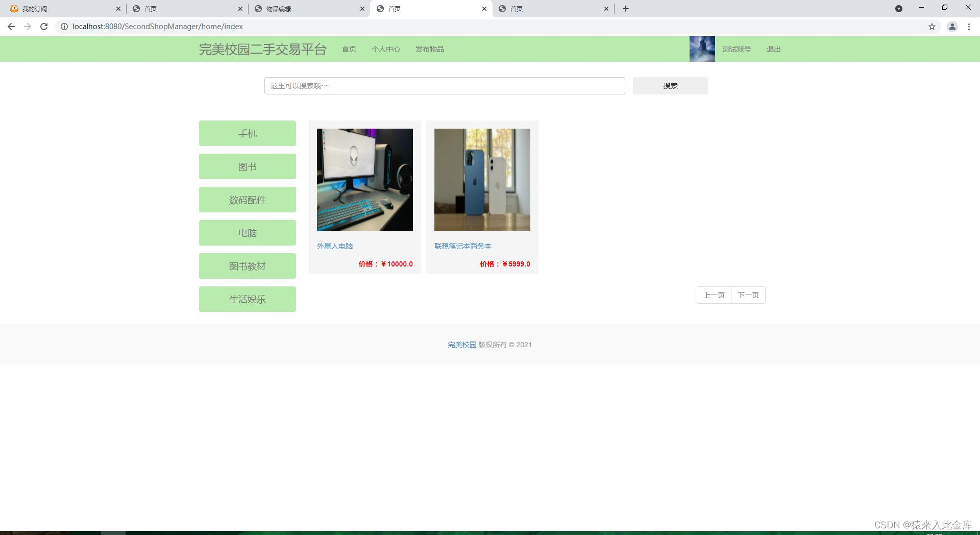Select the 数码配件 category
Screen dimensions: 980x535
point(248,200)
